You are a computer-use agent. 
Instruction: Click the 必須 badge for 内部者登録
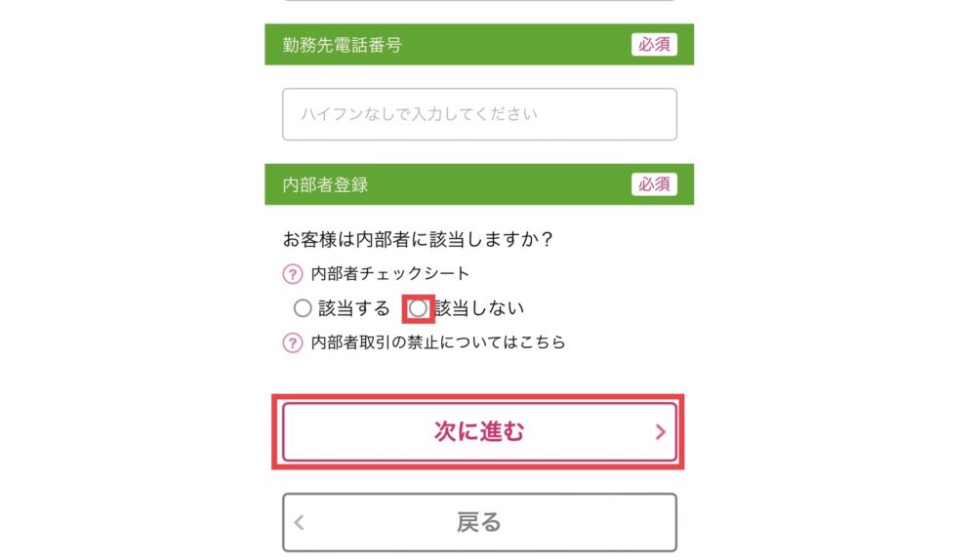pos(654,184)
